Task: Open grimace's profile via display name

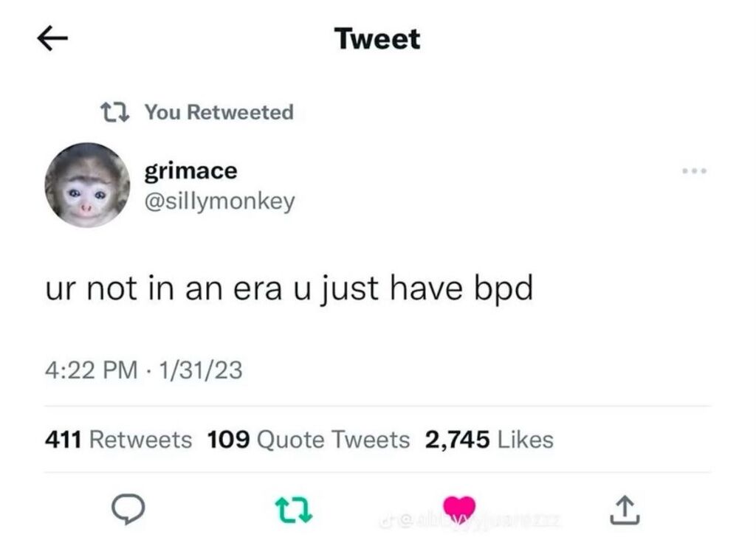Action: coord(191,171)
